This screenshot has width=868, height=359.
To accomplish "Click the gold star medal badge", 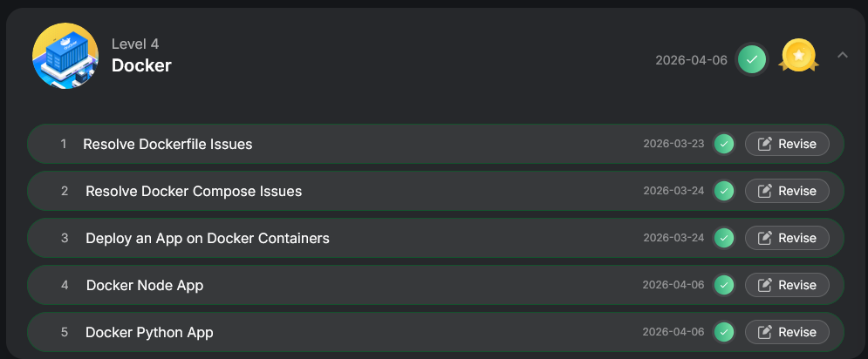I will [798, 57].
